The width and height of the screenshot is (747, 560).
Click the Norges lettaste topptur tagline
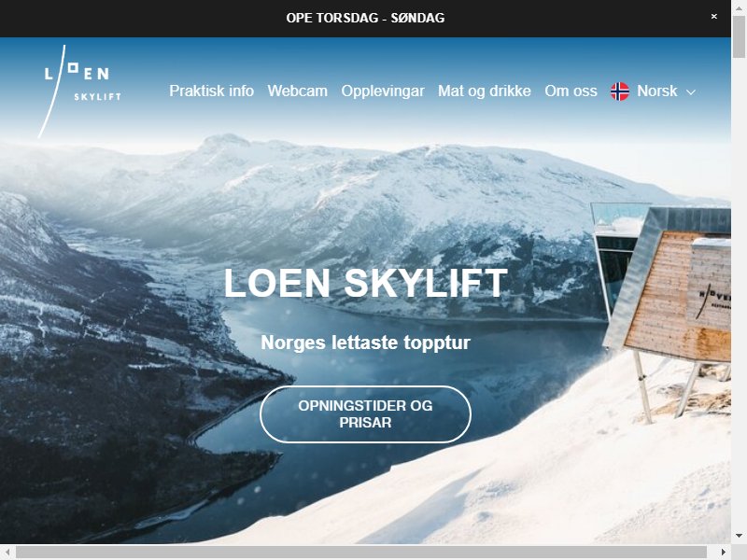[365, 343]
